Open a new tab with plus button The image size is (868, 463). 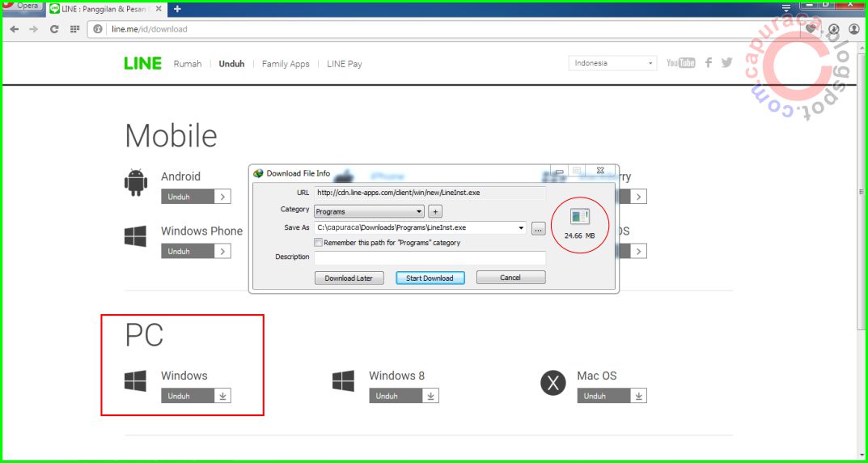point(177,9)
